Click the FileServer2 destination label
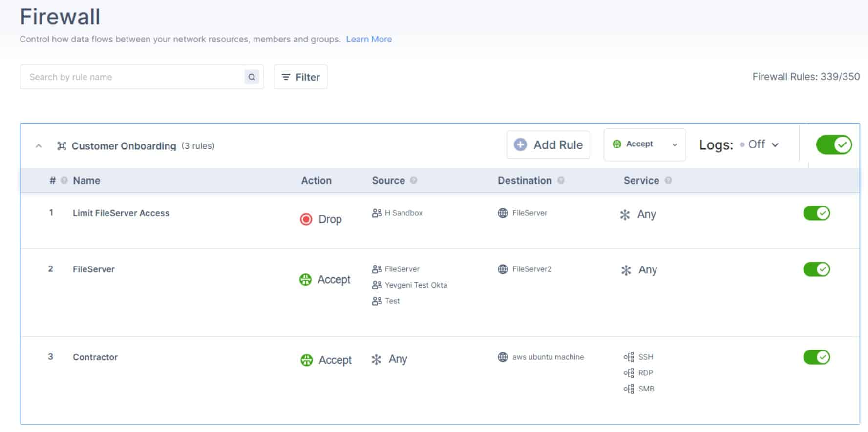The width and height of the screenshot is (868, 432). [x=532, y=269]
